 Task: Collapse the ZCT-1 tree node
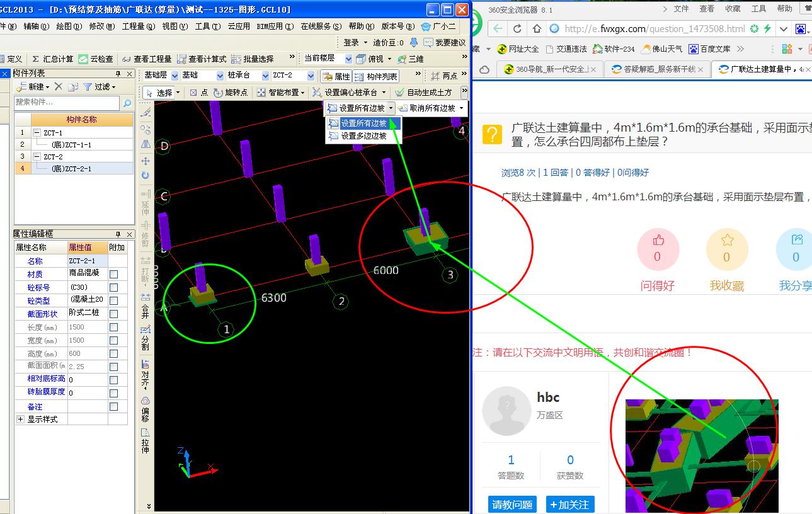point(37,133)
